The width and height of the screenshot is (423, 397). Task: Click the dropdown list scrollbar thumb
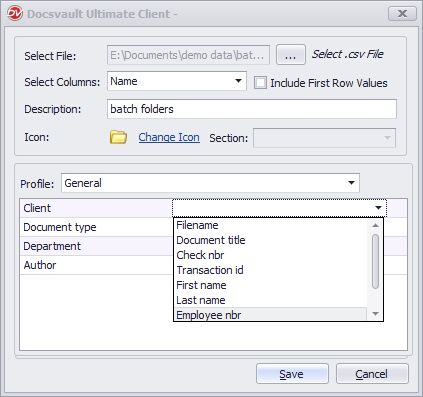coord(375,261)
